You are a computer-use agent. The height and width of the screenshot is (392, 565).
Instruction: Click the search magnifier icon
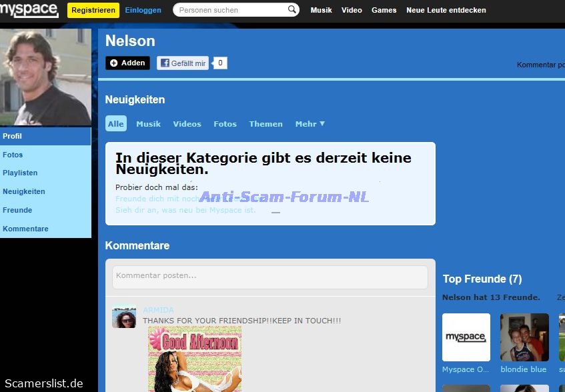coord(292,10)
